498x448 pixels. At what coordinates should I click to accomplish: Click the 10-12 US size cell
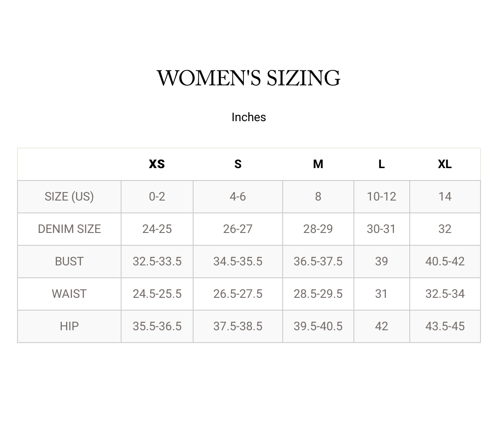pos(382,197)
